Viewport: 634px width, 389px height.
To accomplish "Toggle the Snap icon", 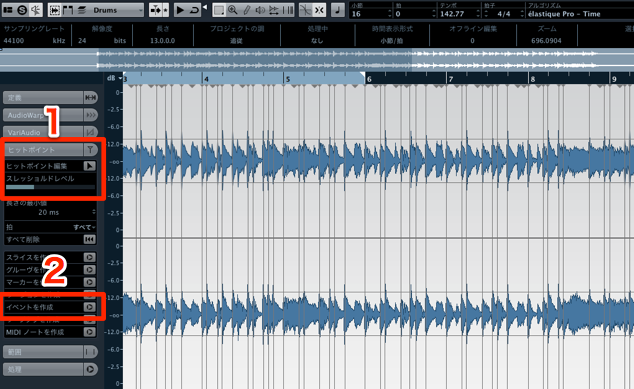I will (319, 10).
